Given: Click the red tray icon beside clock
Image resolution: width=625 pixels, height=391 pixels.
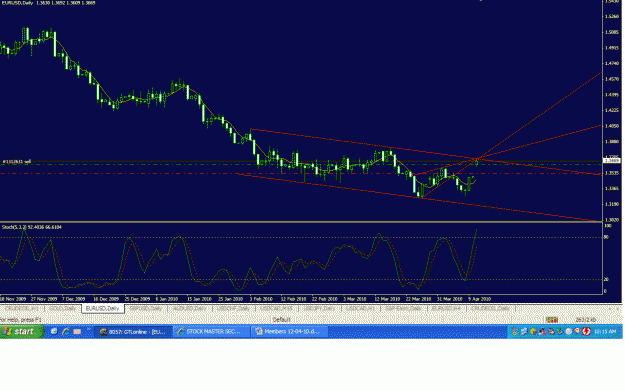Looking at the screenshot, I should [586, 332].
